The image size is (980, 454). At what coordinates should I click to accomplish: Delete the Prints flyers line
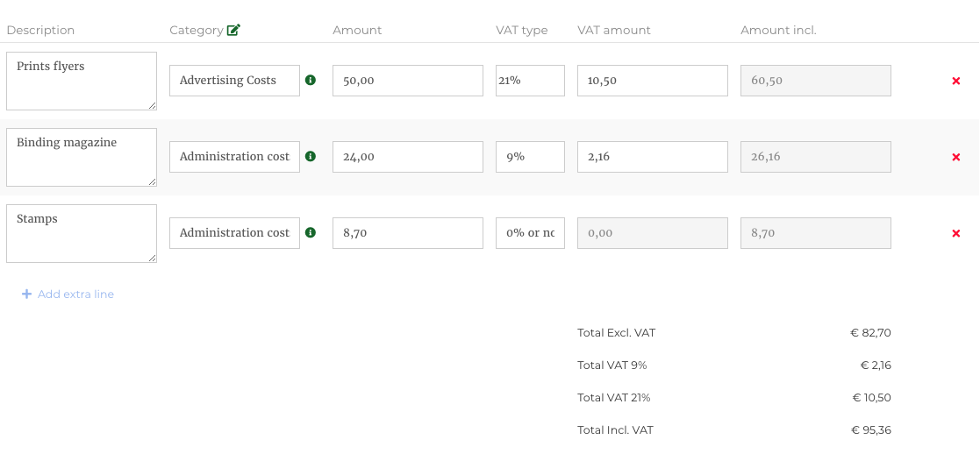pyautogui.click(x=956, y=81)
